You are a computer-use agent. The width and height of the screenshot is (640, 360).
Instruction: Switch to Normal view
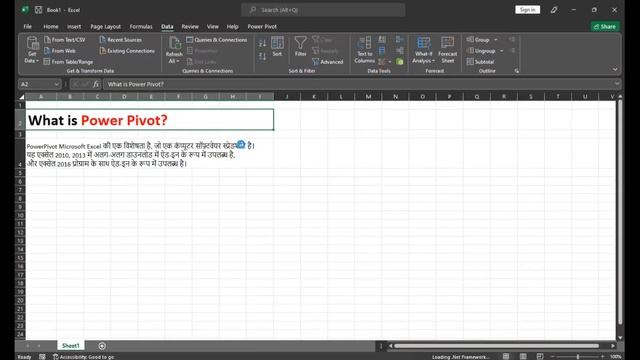(506, 356)
